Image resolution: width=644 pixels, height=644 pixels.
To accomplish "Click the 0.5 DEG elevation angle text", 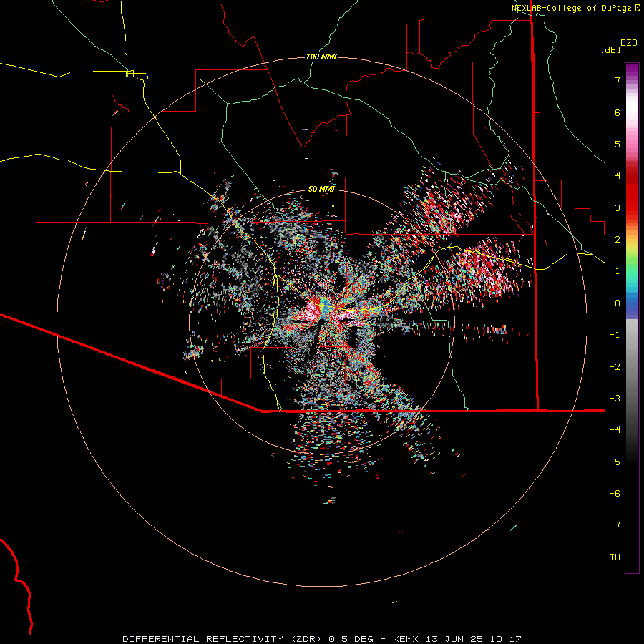I will [x=351, y=639].
